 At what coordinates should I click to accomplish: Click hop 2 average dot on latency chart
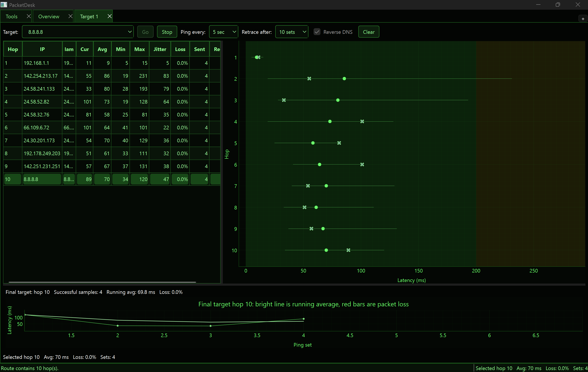point(344,79)
